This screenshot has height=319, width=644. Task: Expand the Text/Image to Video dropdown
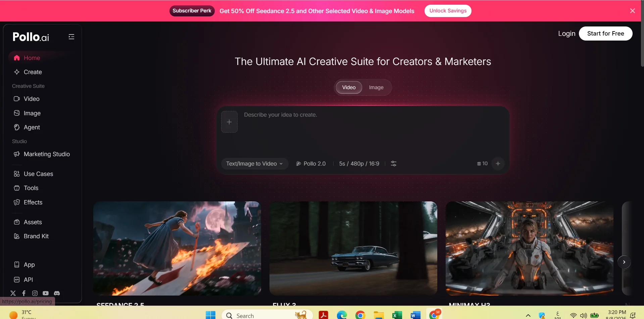(254, 164)
